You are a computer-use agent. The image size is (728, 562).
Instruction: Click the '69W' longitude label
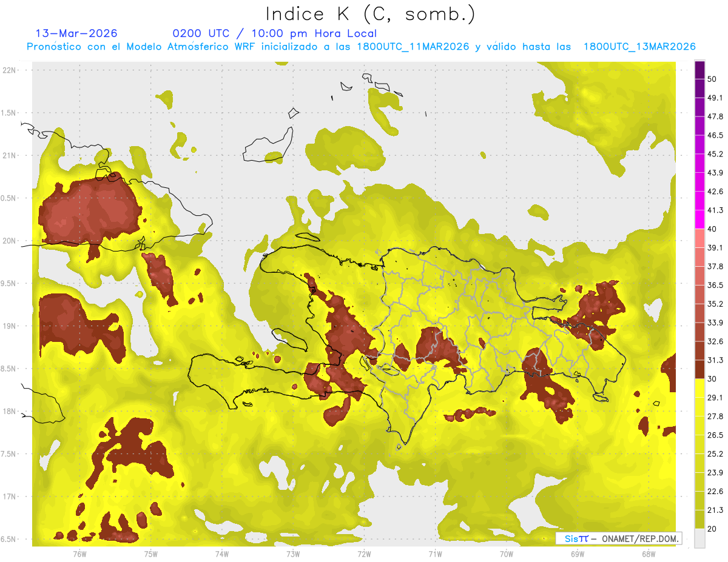pyautogui.click(x=578, y=554)
